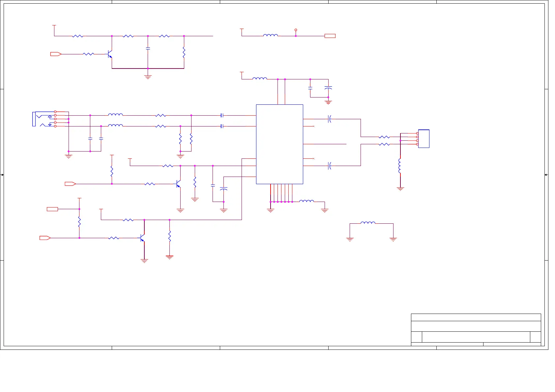
Task: Click the bold red ground symbol at bottom left
Action: click(169, 257)
